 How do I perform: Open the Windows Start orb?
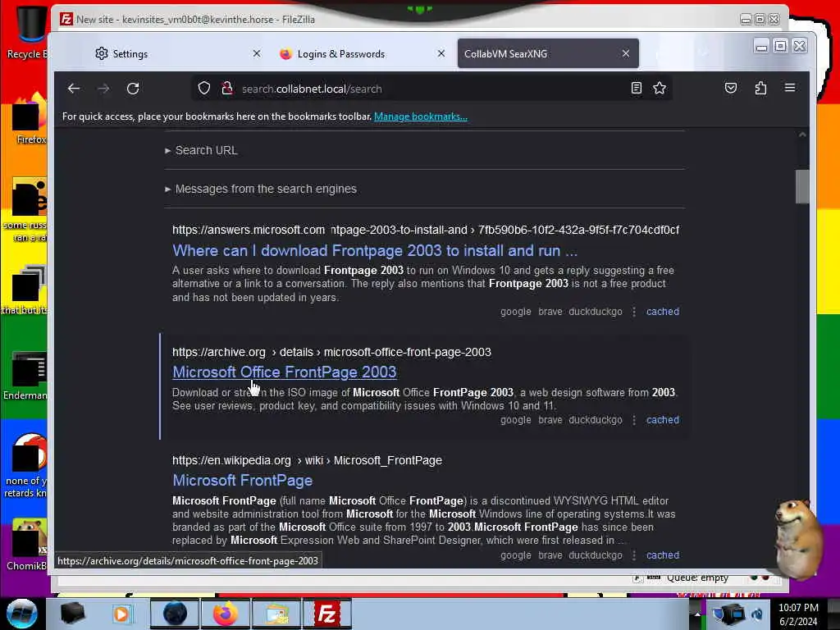point(22,614)
